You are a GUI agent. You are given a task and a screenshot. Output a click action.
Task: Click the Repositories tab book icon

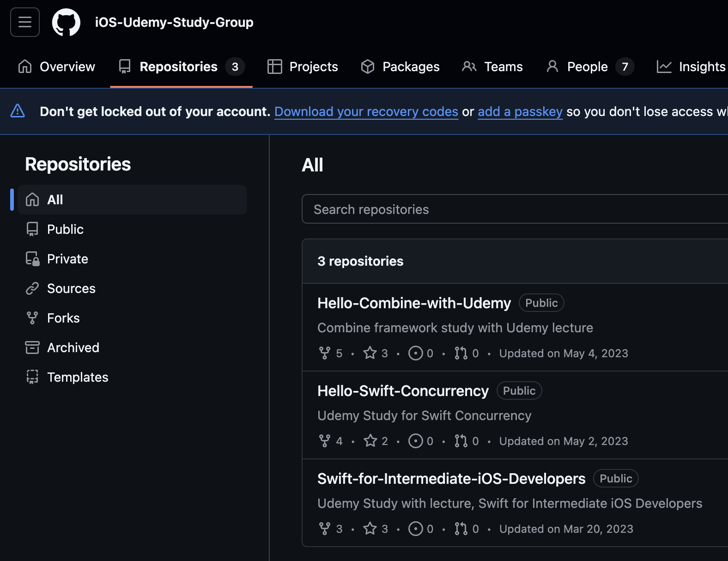click(x=125, y=67)
